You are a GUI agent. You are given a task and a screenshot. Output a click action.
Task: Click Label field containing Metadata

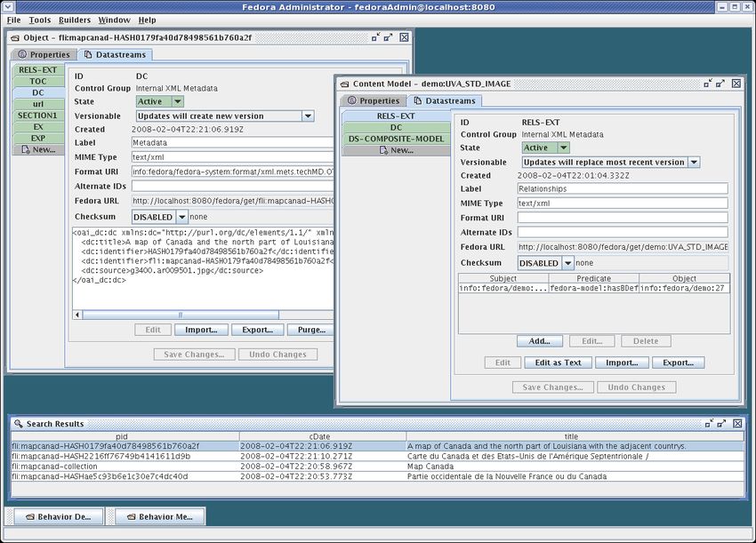point(232,142)
